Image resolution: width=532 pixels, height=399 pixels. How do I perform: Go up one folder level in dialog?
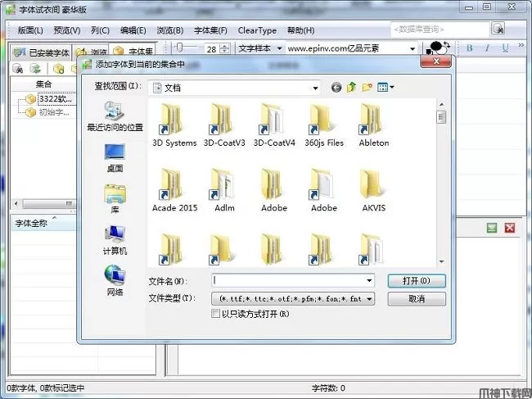(351, 88)
